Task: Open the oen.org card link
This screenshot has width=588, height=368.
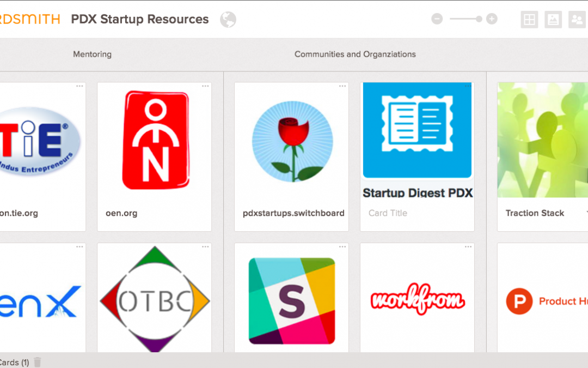Action: (121, 213)
